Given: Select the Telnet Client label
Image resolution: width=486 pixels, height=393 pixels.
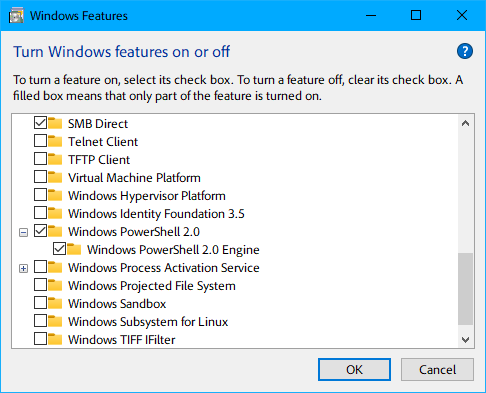Looking at the screenshot, I should (x=103, y=142).
